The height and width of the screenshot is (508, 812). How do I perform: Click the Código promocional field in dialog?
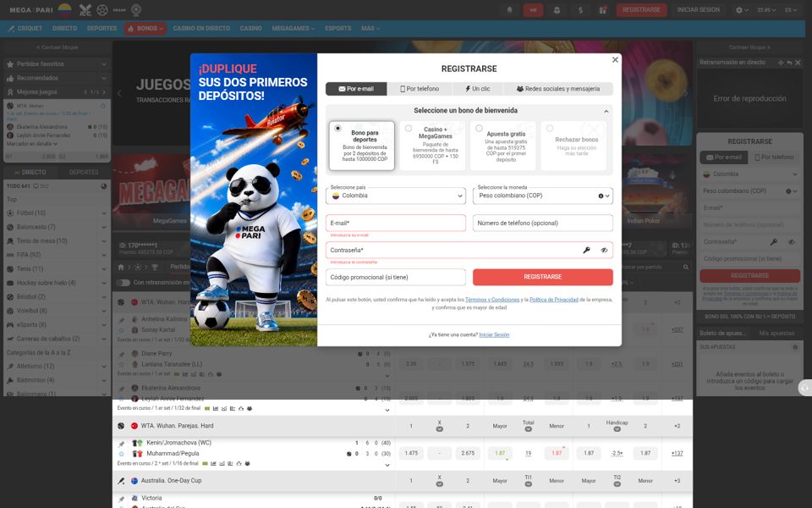[396, 278]
